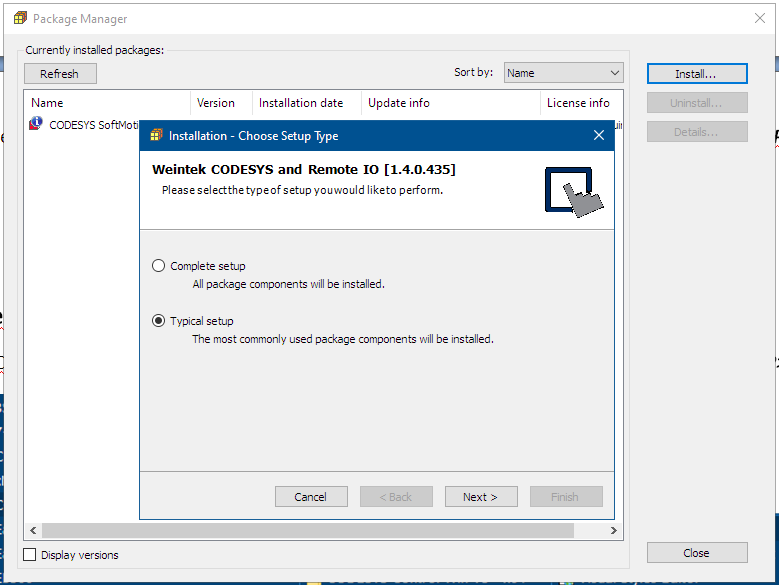Click the License info column header
The width and height of the screenshot is (779, 585).
tap(581, 103)
